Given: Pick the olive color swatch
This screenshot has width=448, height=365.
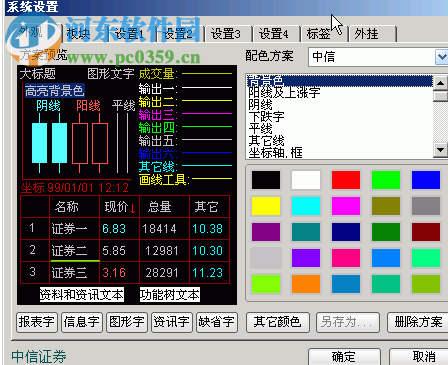Looking at the screenshot, I should click(x=386, y=206).
